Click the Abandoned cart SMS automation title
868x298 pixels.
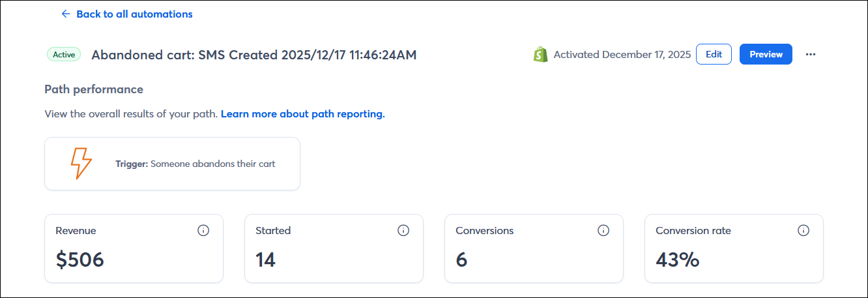(x=254, y=55)
